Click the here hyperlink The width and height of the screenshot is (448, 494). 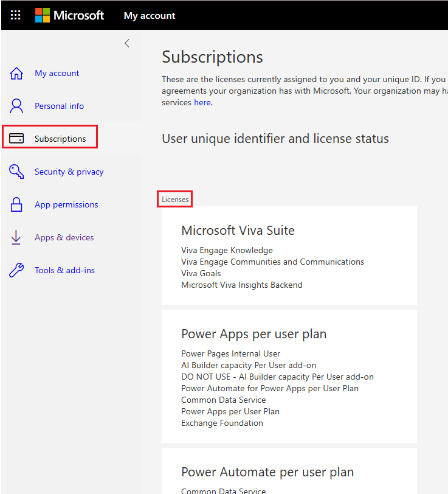[202, 102]
